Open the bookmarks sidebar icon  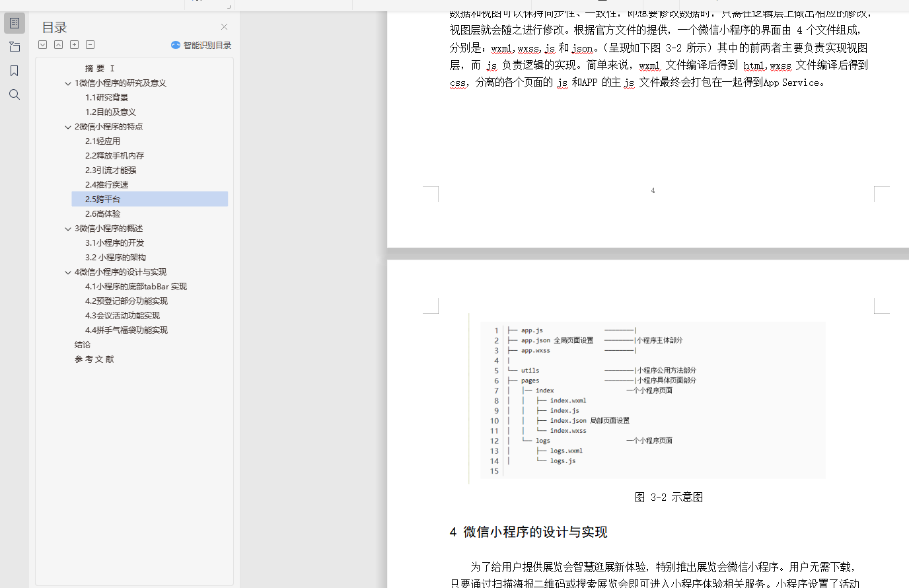(15, 71)
